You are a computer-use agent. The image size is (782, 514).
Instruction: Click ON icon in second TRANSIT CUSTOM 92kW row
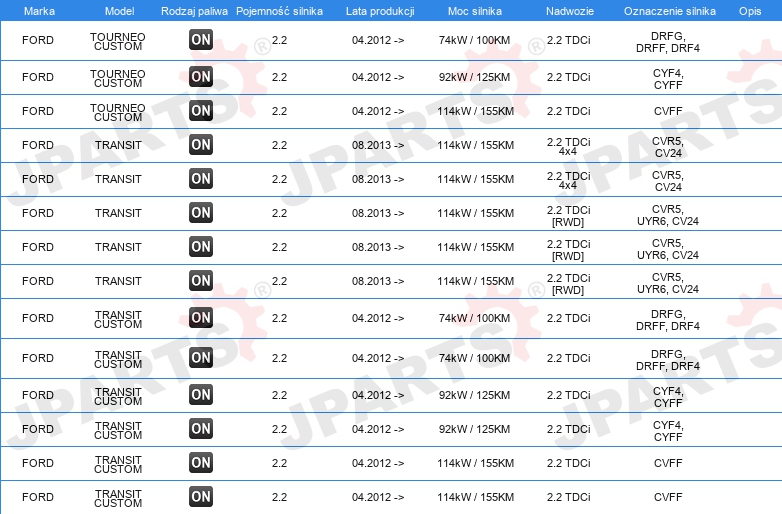tap(201, 428)
